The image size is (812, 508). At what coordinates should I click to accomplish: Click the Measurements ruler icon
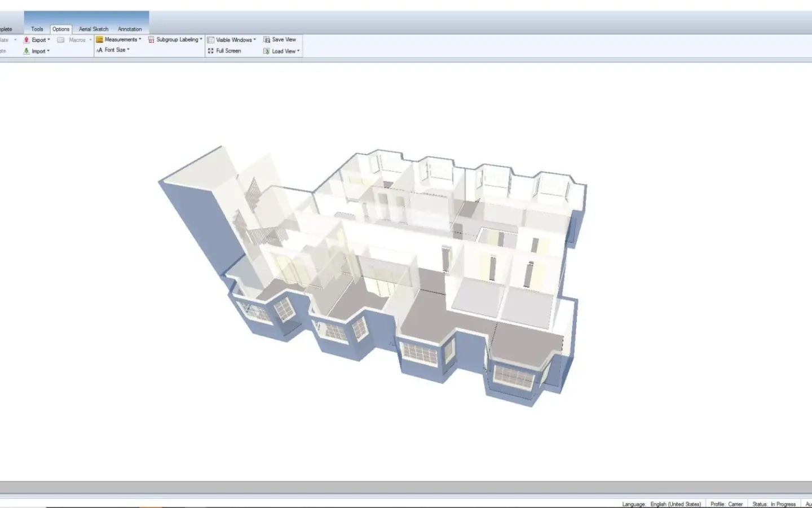coord(100,40)
